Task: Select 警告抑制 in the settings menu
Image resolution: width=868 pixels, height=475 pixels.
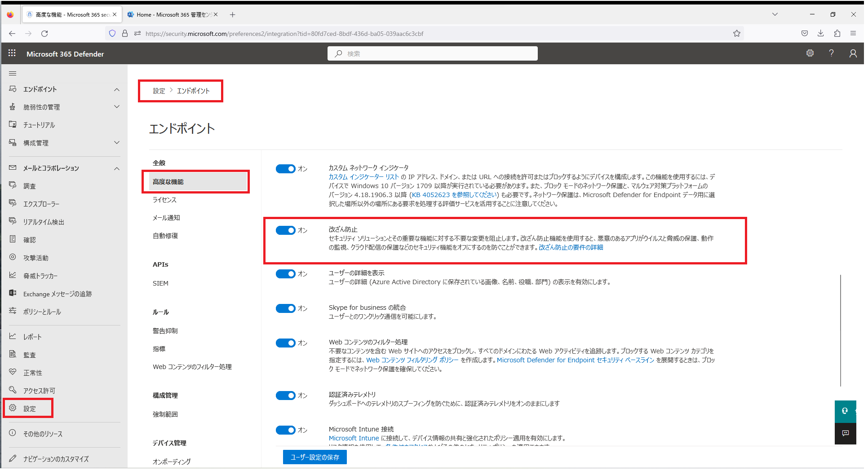Action: (x=166, y=332)
